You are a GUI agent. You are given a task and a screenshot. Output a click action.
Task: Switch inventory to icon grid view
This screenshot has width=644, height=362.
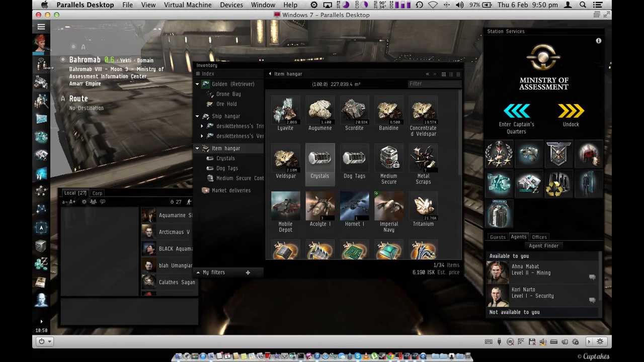[x=443, y=74]
